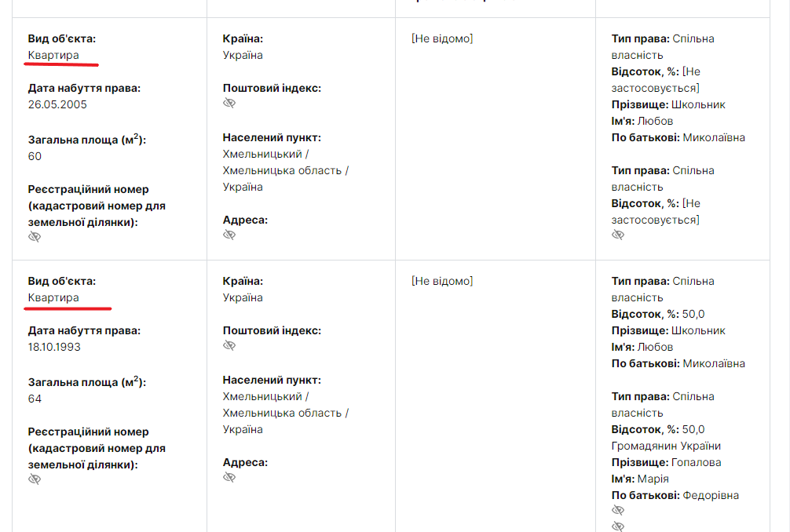Image resolution: width=790 pixels, height=532 pixels.
Task: Click first hidden-data icon below Федорівна
Action: click(x=618, y=511)
